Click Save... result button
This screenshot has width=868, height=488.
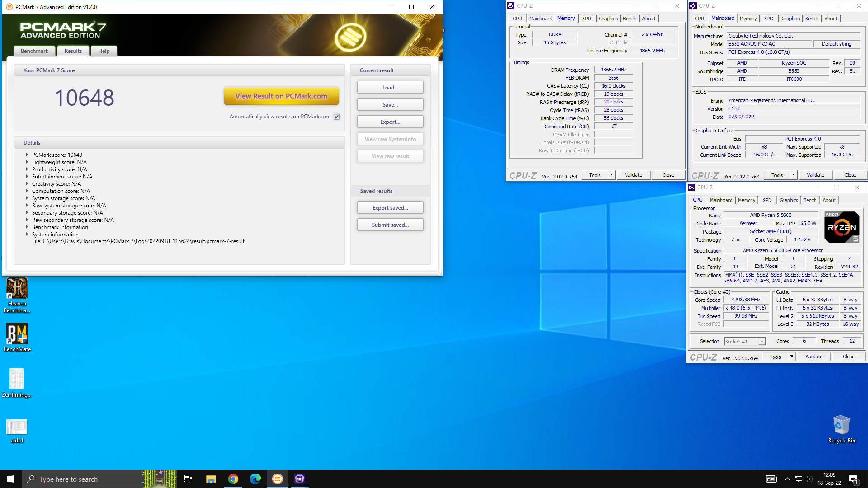(390, 105)
